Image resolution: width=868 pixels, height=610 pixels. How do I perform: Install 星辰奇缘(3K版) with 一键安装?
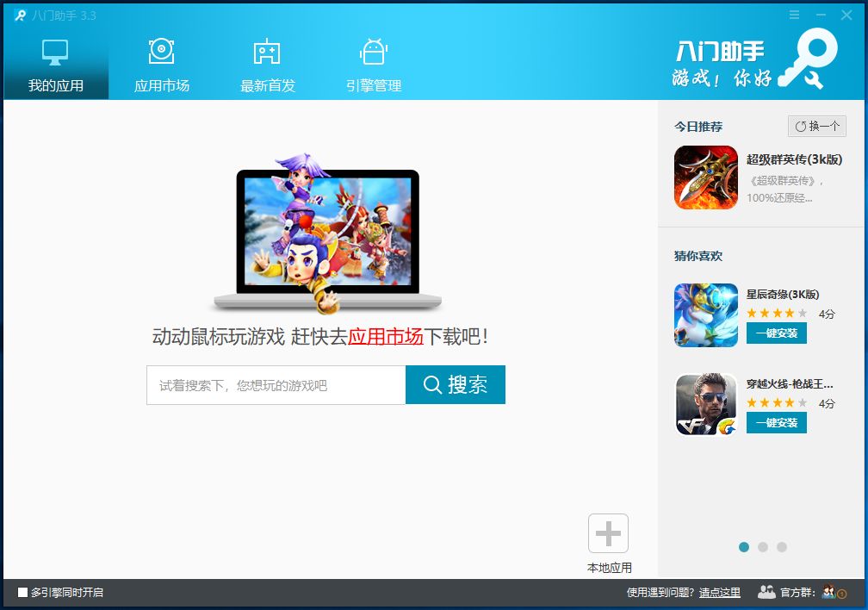pos(776,333)
